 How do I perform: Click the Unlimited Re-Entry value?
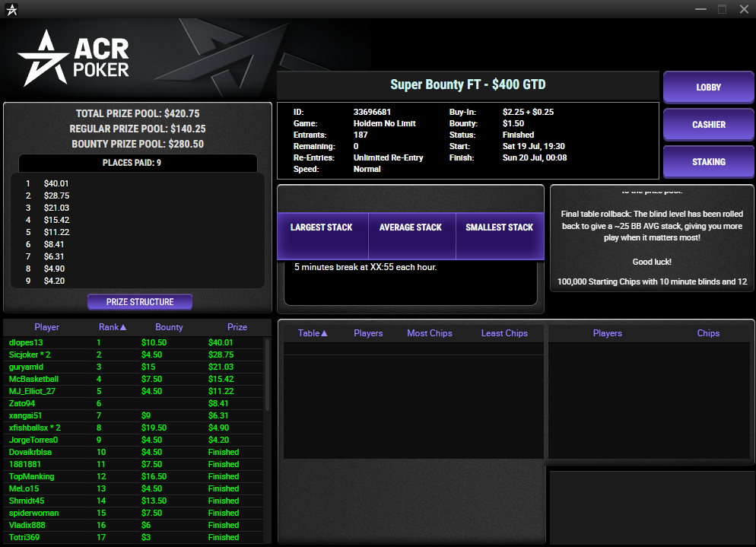tap(388, 157)
